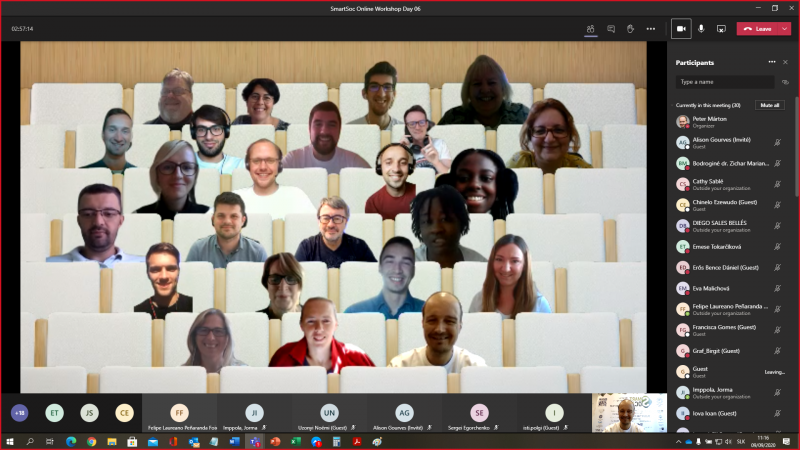
Task: Click the Raise hand icon
Action: (630, 29)
